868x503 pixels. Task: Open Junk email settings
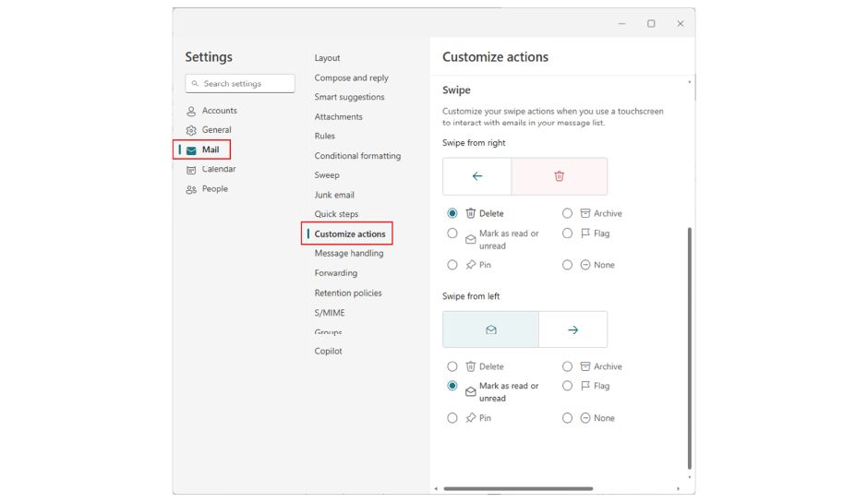[x=334, y=195]
